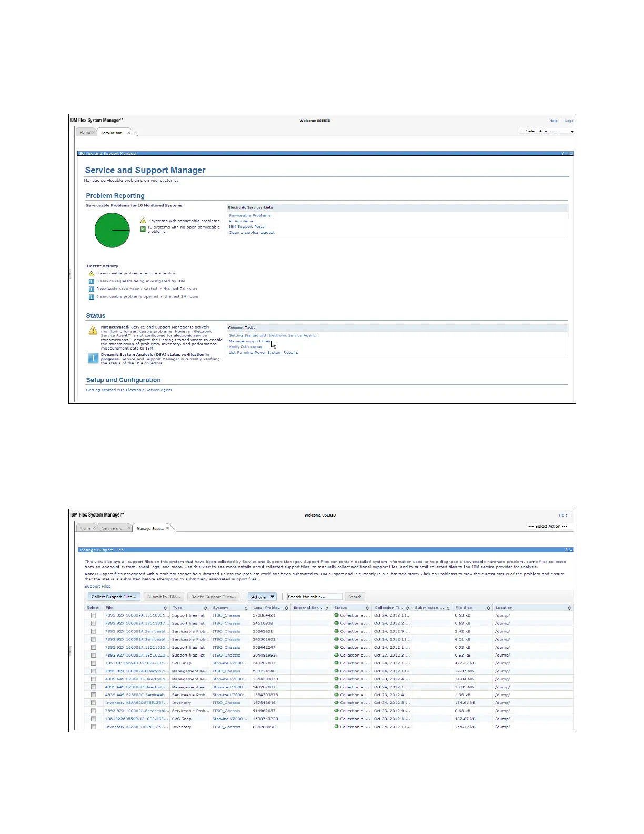The image size is (644, 834).
Task: Click the Search the table... input field
Action: click(x=315, y=597)
